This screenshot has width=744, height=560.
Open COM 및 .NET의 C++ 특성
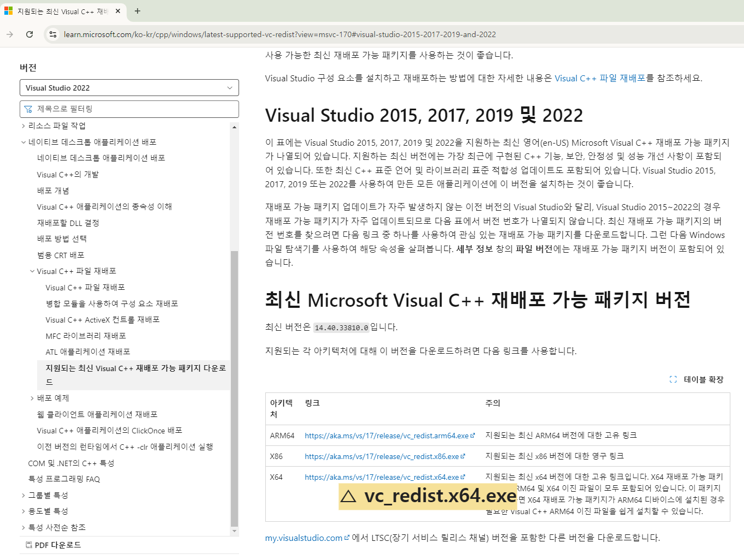71,463
